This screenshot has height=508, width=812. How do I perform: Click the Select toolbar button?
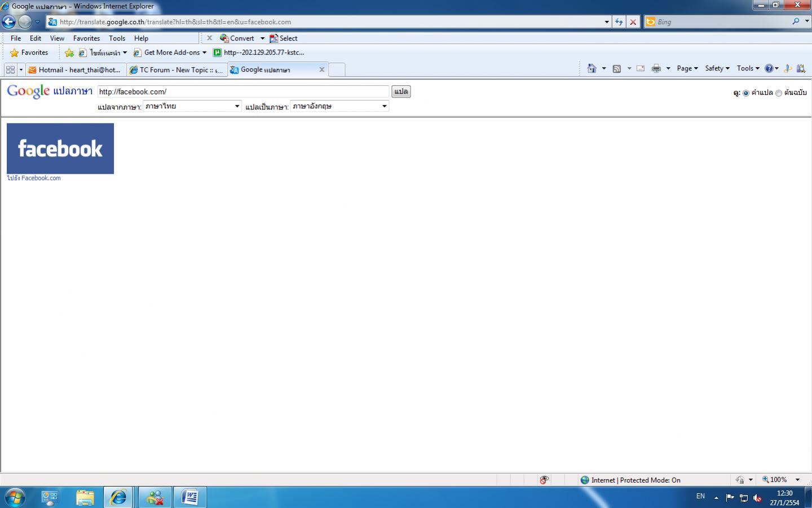pos(284,38)
